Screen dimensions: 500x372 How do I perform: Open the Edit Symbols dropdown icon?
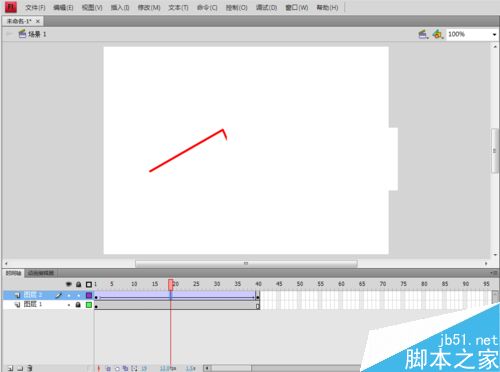click(438, 34)
